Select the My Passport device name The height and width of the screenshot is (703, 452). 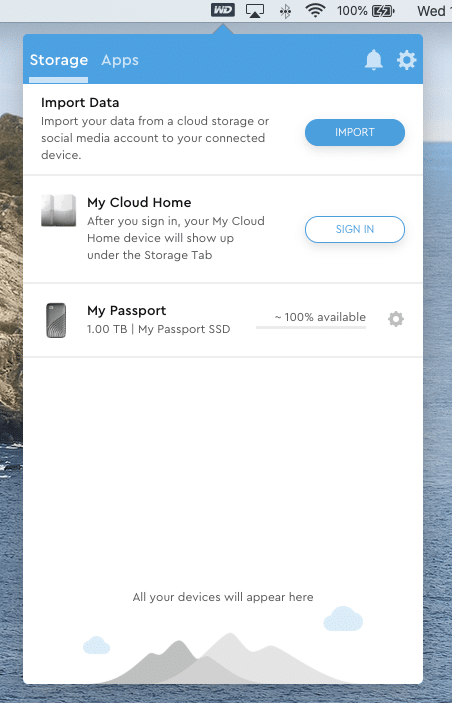[x=126, y=310]
